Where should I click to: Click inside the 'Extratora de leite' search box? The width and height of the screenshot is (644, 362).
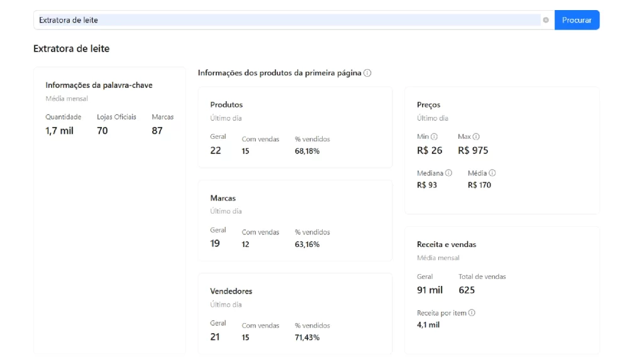pyautogui.click(x=252, y=19)
